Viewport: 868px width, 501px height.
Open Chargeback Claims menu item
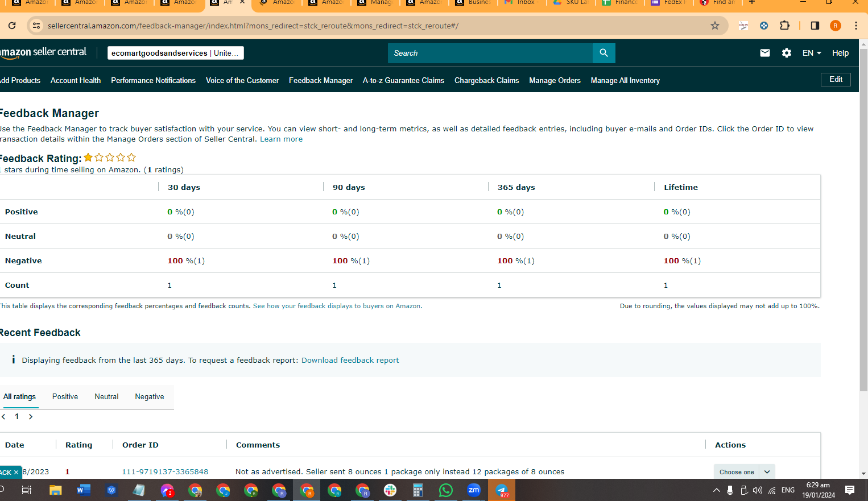[x=487, y=81]
